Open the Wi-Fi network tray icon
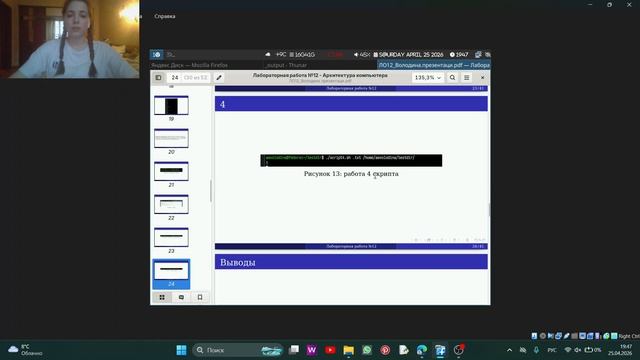Image resolution: width=640 pixels, height=360 pixels. coord(568,350)
